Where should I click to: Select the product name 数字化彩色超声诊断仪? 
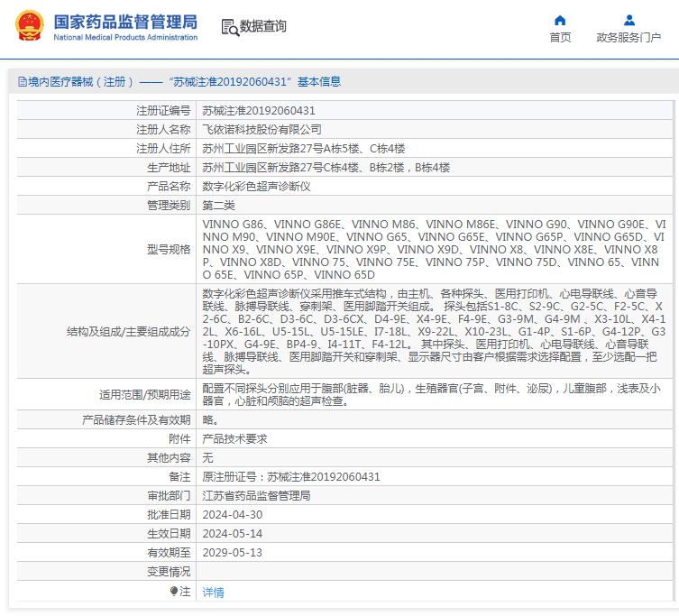click(256, 187)
